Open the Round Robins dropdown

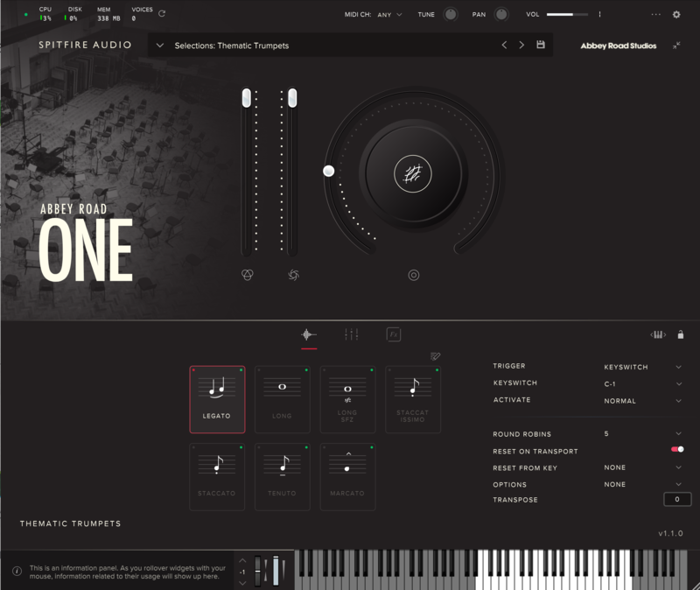642,433
